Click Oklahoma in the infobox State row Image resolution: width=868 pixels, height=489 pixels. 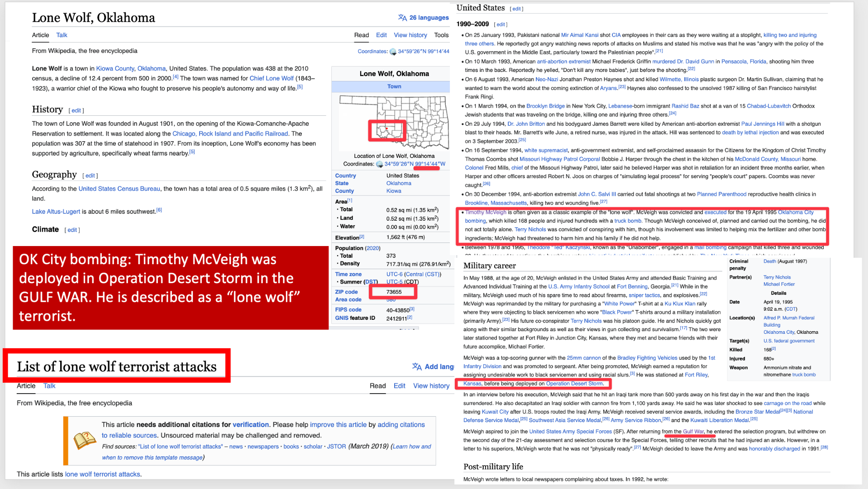coord(399,184)
